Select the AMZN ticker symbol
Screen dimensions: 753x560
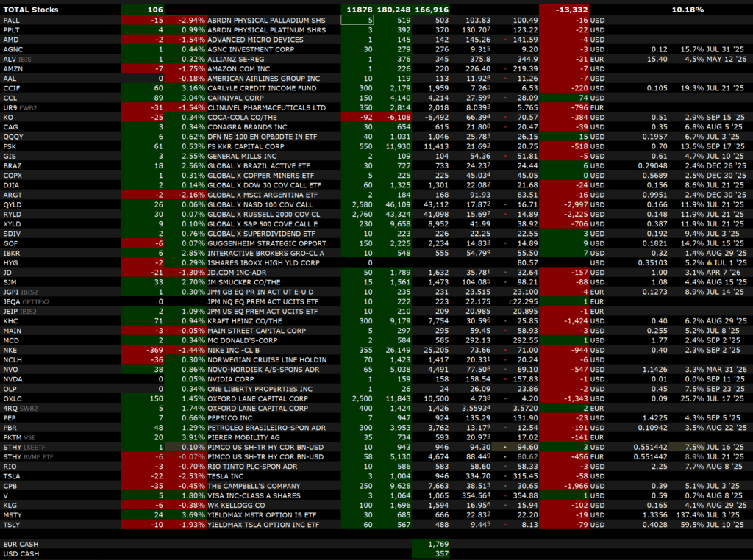pyautogui.click(x=13, y=68)
